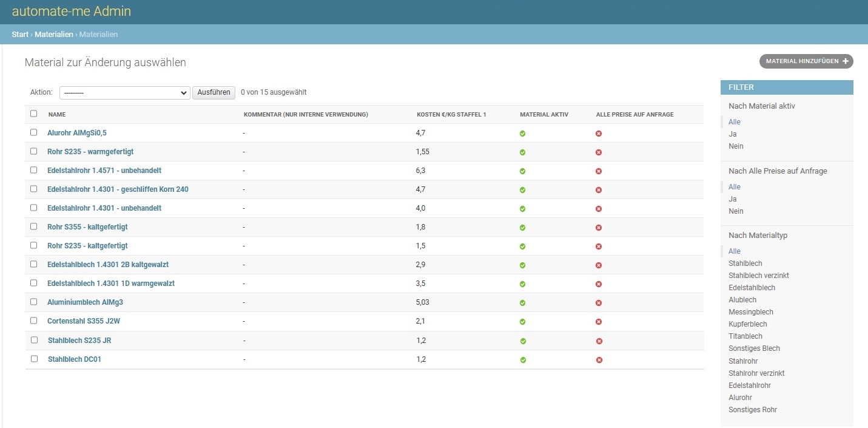Sort by the Name column header
Screen dimensions: 868x428
(x=57, y=115)
